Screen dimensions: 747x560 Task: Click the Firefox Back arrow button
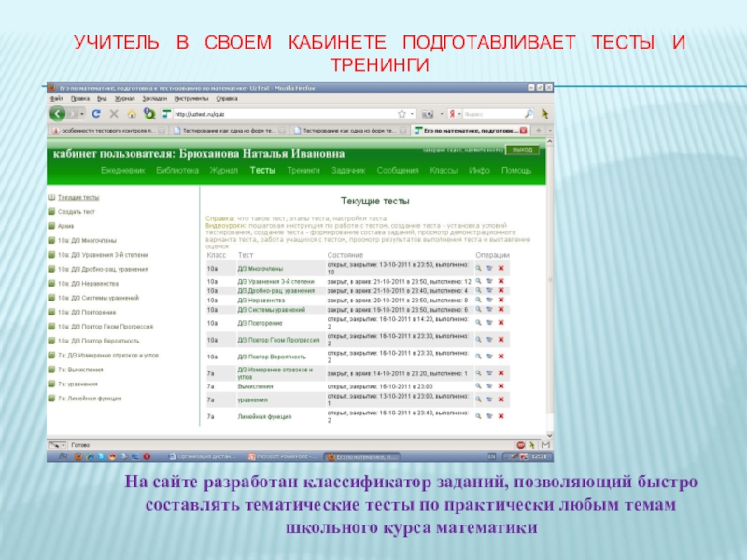[58, 114]
